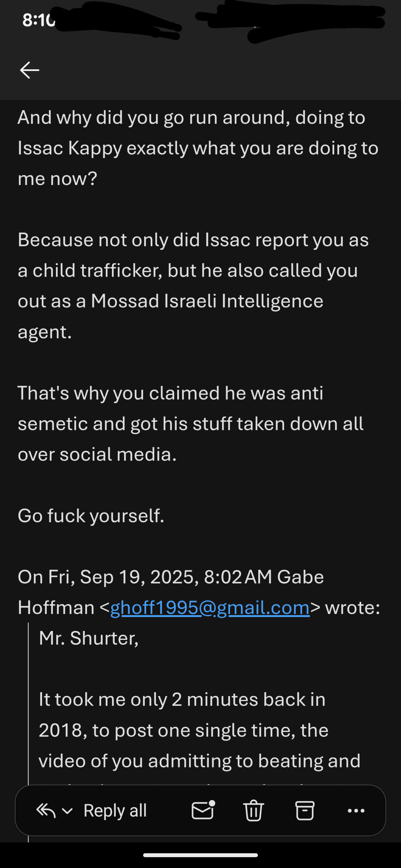Image resolution: width=401 pixels, height=868 pixels.
Task: Open the ghoff1995@gmail.com email link
Action: click(x=210, y=607)
